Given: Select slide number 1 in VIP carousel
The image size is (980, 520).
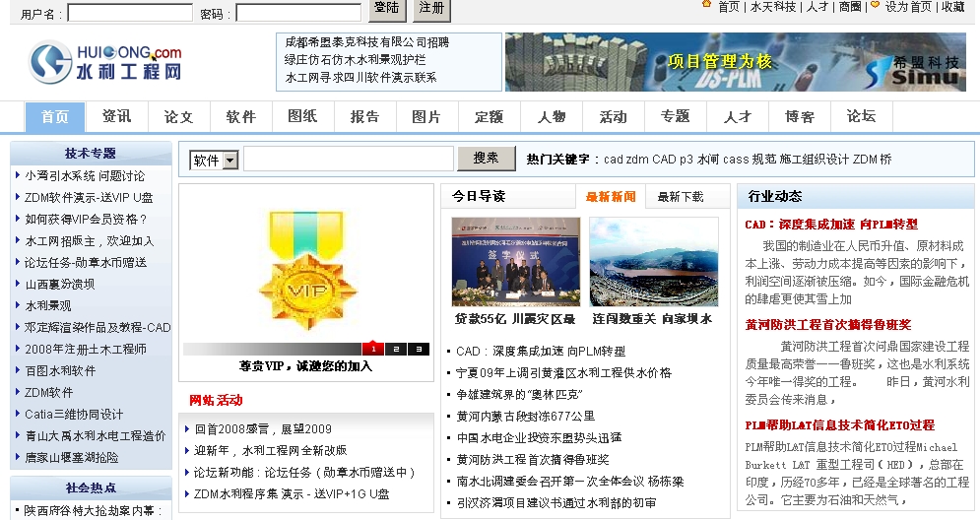Looking at the screenshot, I should tap(373, 349).
